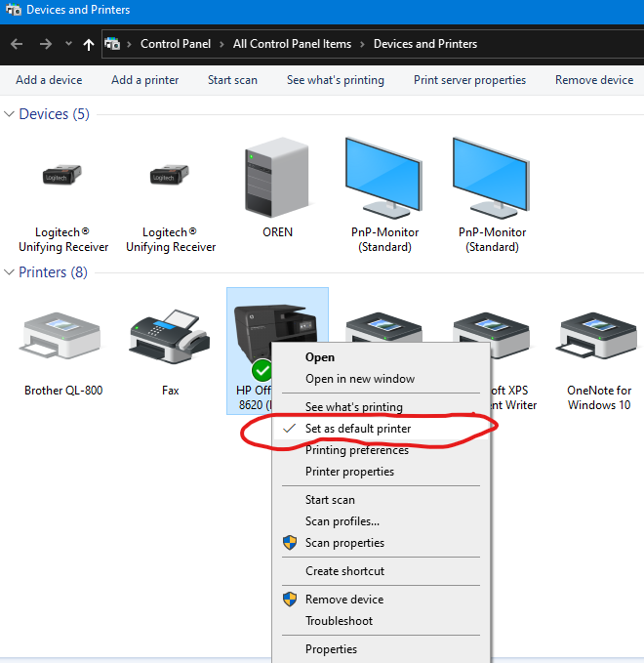Expand the chevron after All Control Panel Items

(x=362, y=44)
